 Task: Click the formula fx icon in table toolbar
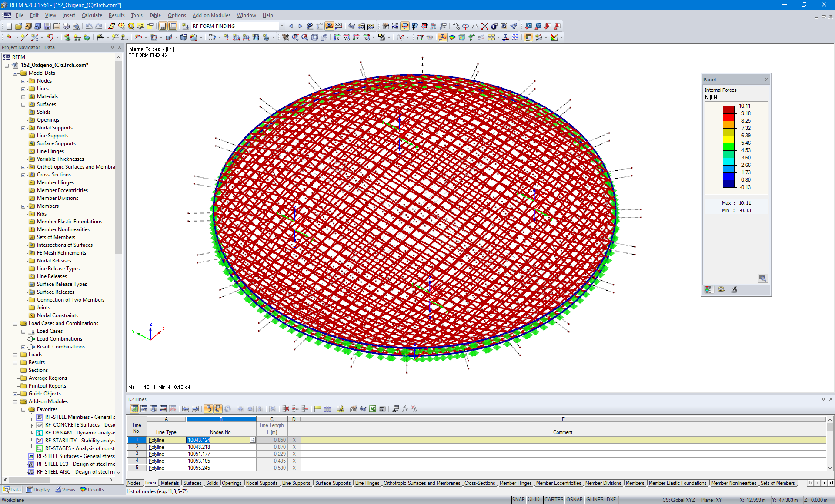(x=405, y=409)
